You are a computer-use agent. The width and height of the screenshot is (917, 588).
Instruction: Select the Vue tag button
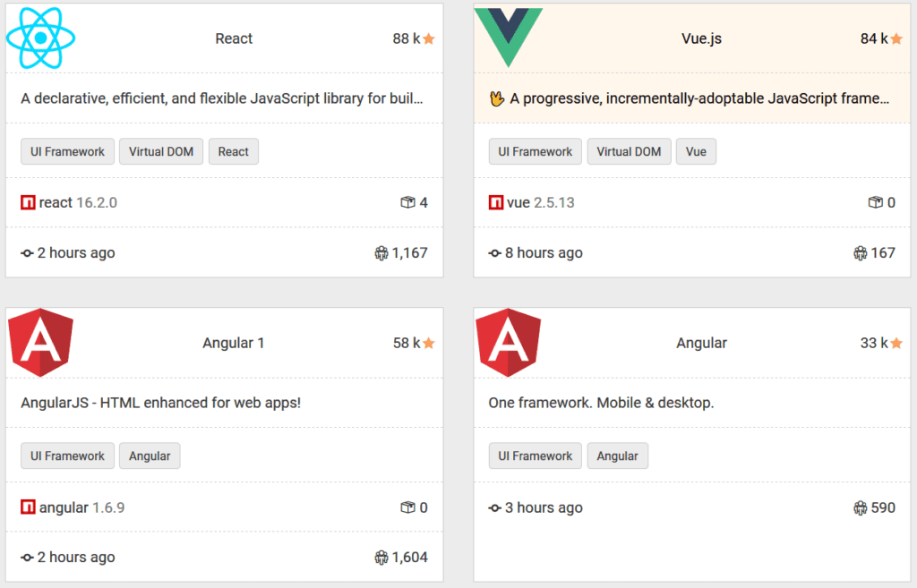click(x=696, y=152)
